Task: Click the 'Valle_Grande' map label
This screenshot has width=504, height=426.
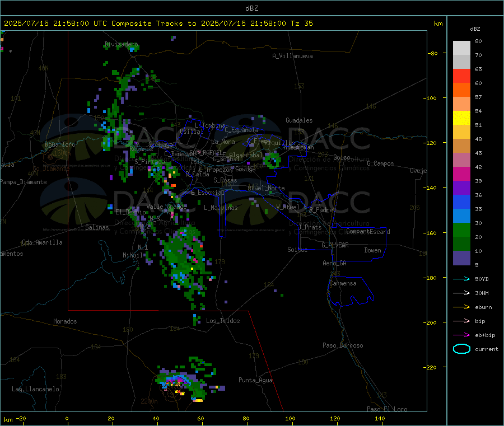Action: pyautogui.click(x=166, y=206)
